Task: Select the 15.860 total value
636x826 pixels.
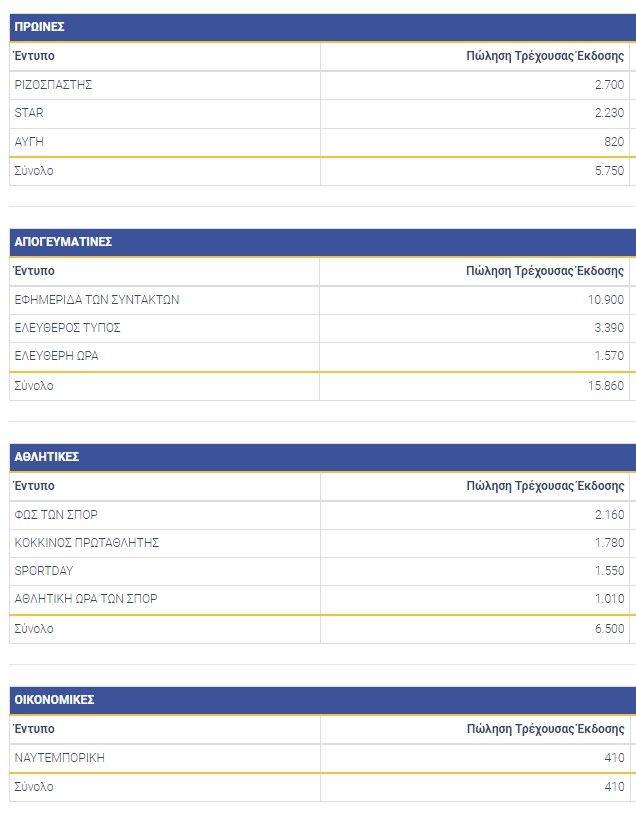Action: (x=607, y=386)
